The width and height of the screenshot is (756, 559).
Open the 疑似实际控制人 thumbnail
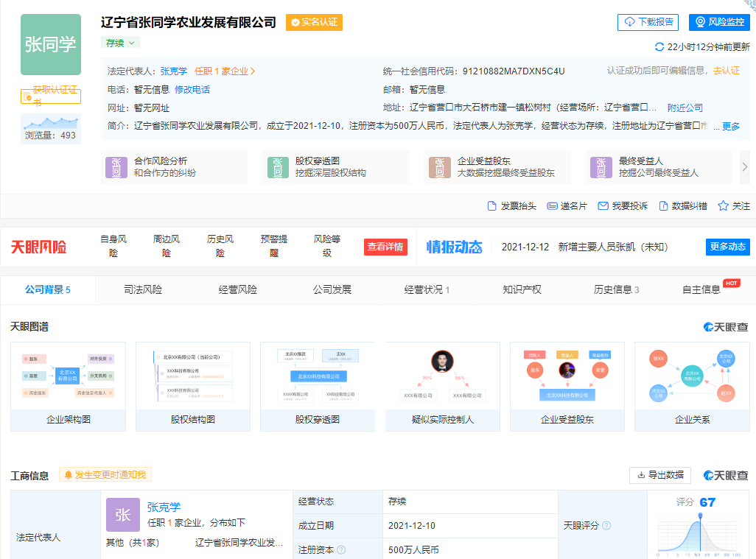click(x=443, y=387)
